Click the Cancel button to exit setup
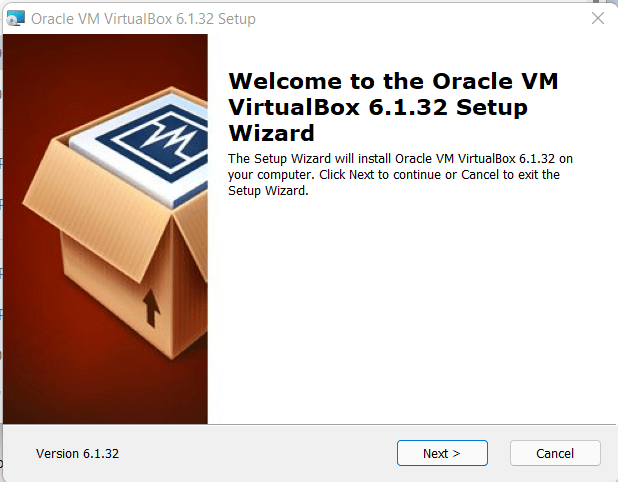The width and height of the screenshot is (618, 482). (555, 453)
